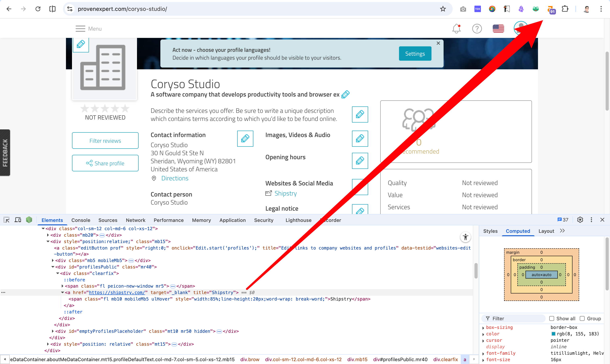Click the Settings button in banner
This screenshot has height=364, width=610.
point(415,53)
